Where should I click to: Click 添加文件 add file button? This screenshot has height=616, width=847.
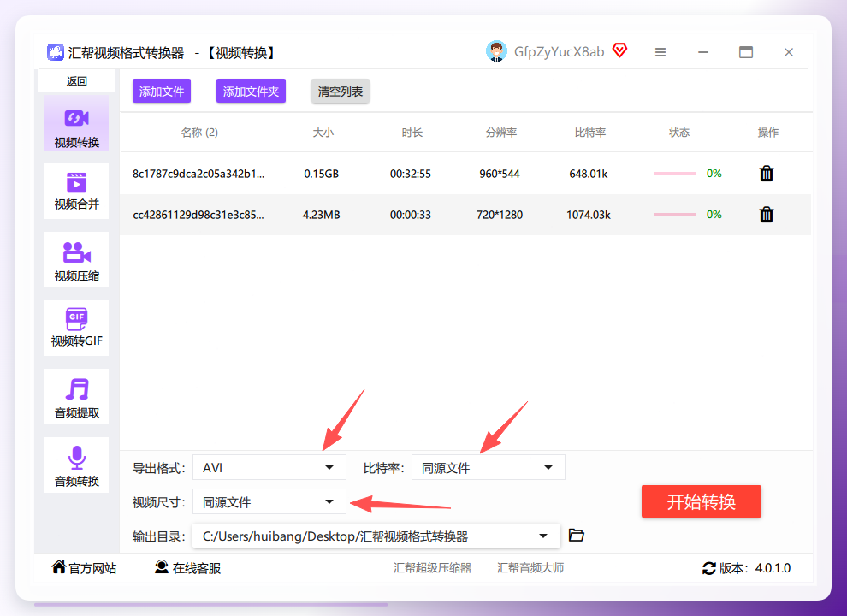162,92
